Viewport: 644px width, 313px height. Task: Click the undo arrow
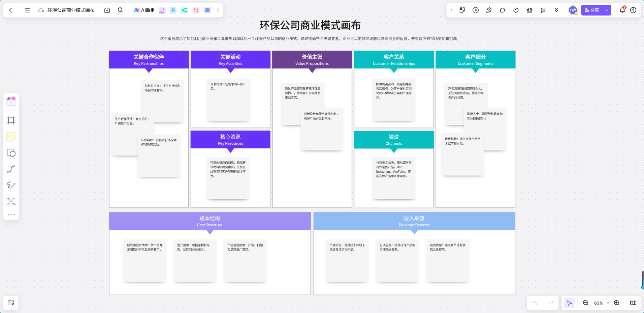pyautogui.click(x=535, y=303)
